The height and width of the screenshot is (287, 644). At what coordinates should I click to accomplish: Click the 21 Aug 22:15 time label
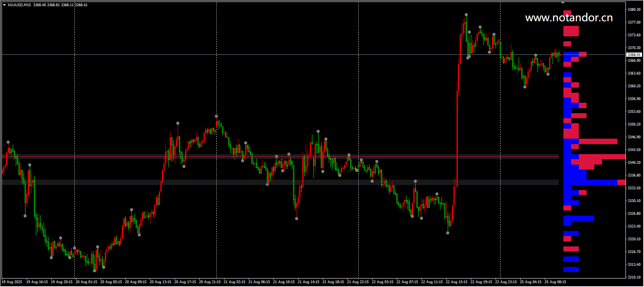click(x=358, y=282)
